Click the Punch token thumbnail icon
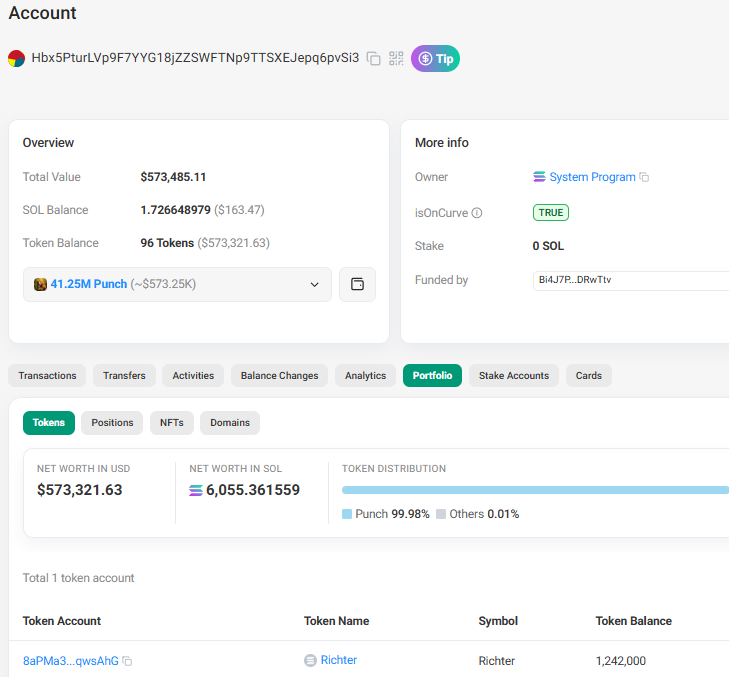The height and width of the screenshot is (677, 729). pos(40,284)
